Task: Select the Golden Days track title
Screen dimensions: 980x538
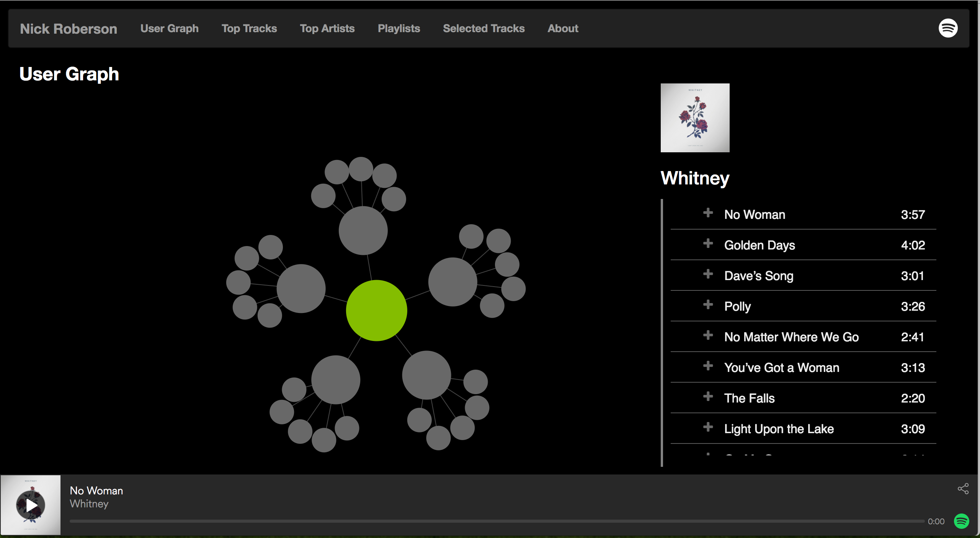Action: tap(759, 245)
